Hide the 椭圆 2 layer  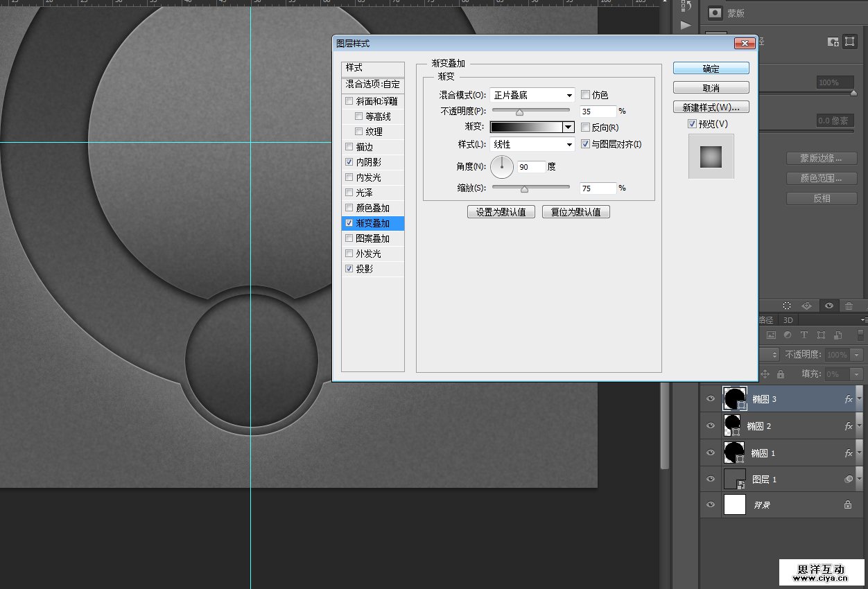click(710, 426)
